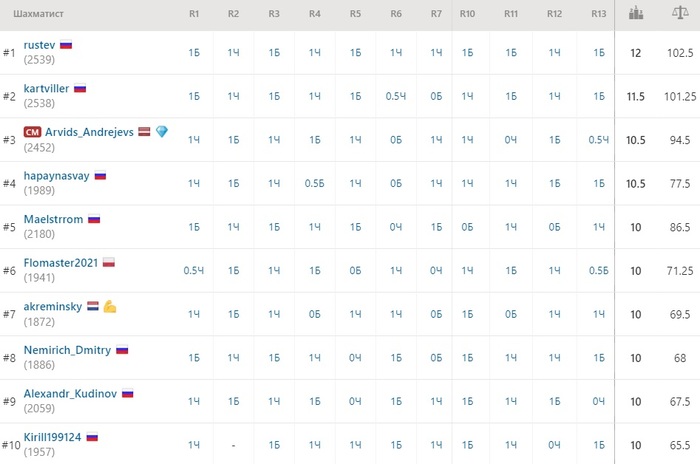Image resolution: width=700 pixels, height=464 pixels.
Task: Open kartviller's profile link
Action: 46,88
